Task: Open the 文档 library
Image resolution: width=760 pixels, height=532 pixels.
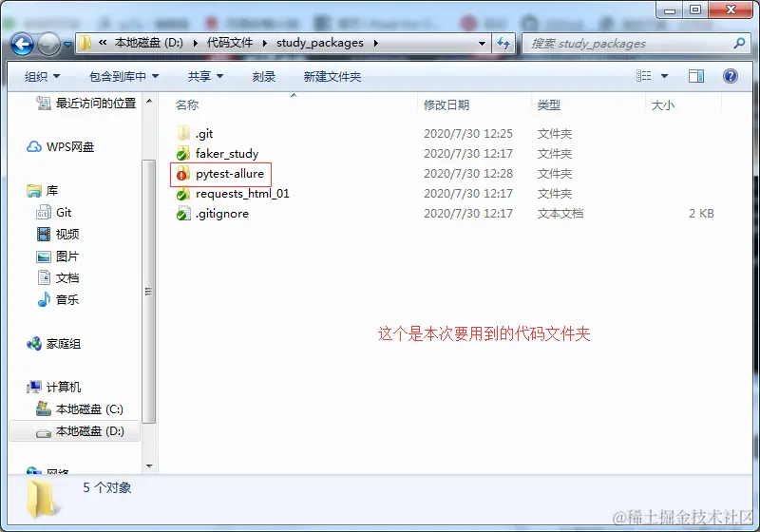Action: coord(67,277)
